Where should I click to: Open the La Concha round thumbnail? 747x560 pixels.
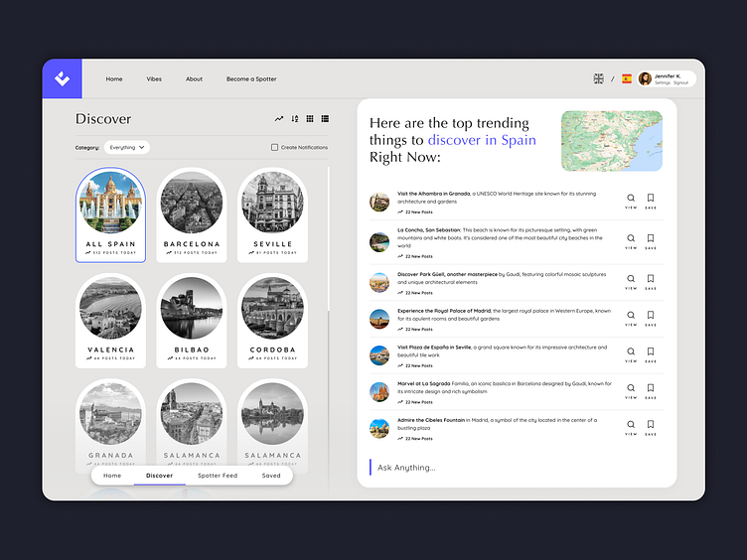pyautogui.click(x=379, y=242)
